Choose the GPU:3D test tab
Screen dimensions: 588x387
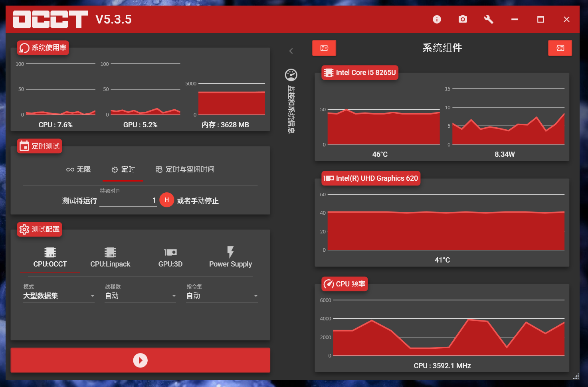coord(170,257)
